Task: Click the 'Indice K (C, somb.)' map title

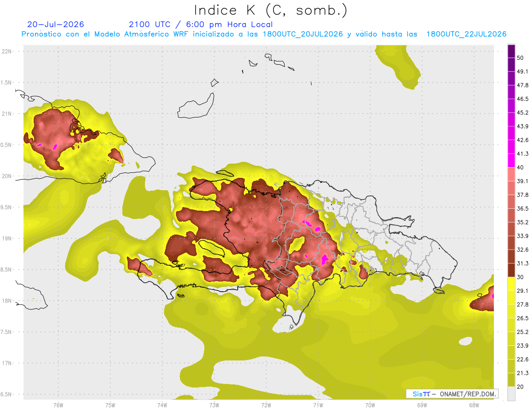Action: 270,11
